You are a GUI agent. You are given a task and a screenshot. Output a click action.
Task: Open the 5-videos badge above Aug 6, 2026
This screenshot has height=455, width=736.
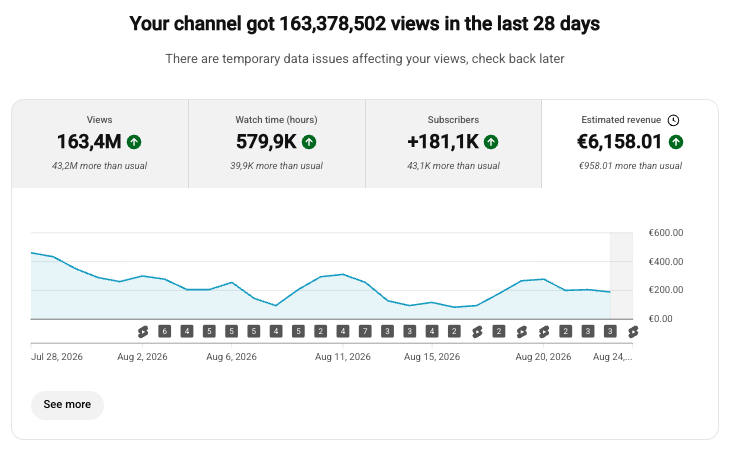pyautogui.click(x=231, y=332)
